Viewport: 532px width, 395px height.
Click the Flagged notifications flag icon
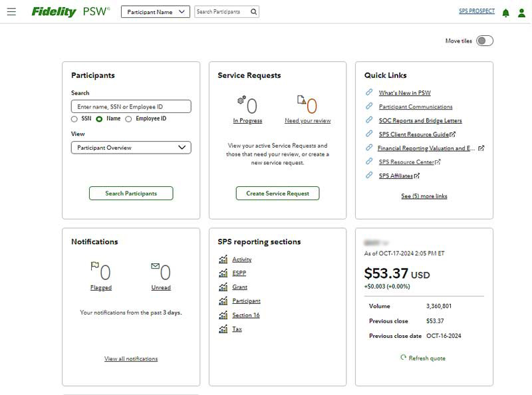pos(94,267)
